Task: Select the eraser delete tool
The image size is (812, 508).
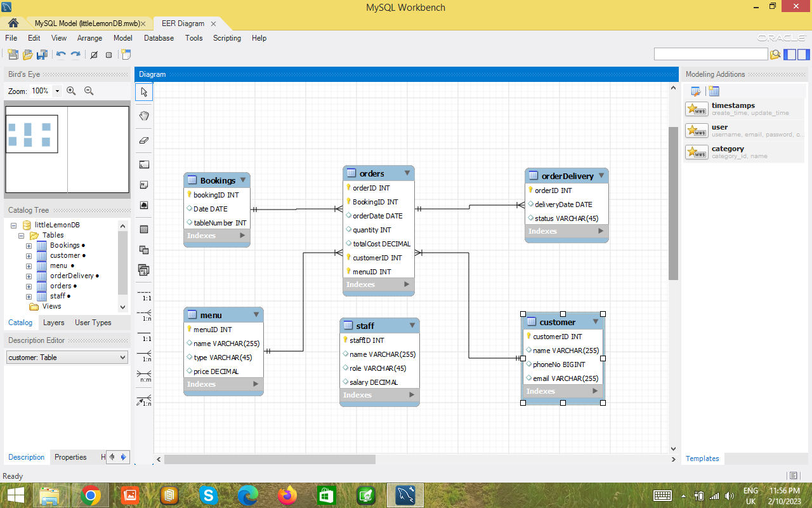Action: [x=143, y=140]
